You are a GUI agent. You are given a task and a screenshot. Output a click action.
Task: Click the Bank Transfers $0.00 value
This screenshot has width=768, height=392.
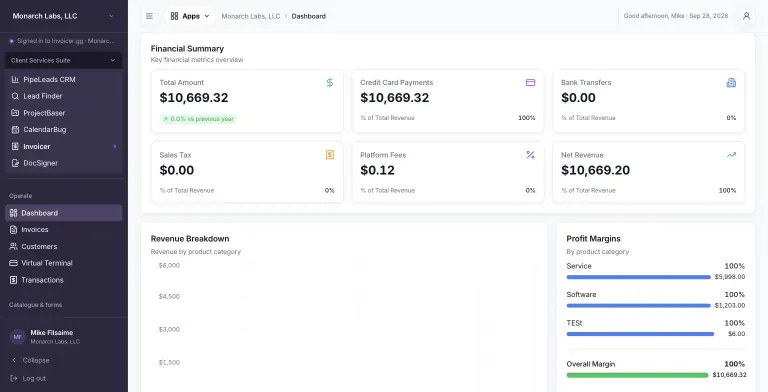tap(578, 98)
